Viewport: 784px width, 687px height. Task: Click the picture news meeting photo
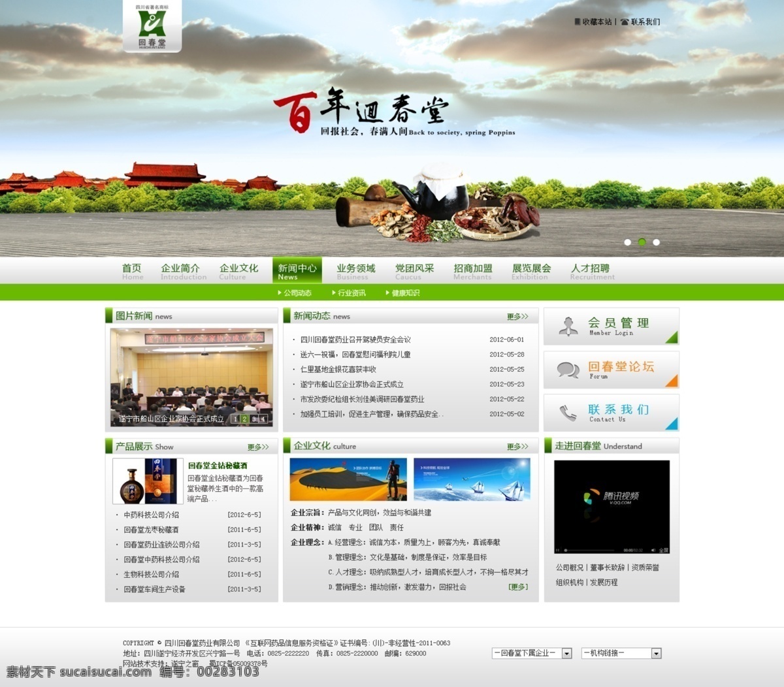coord(191,377)
